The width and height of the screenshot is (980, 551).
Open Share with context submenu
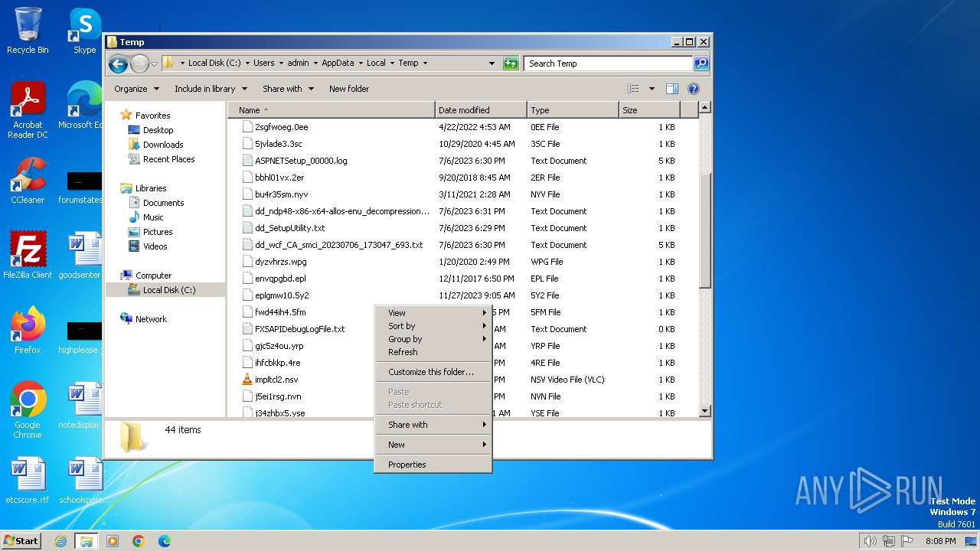click(433, 425)
